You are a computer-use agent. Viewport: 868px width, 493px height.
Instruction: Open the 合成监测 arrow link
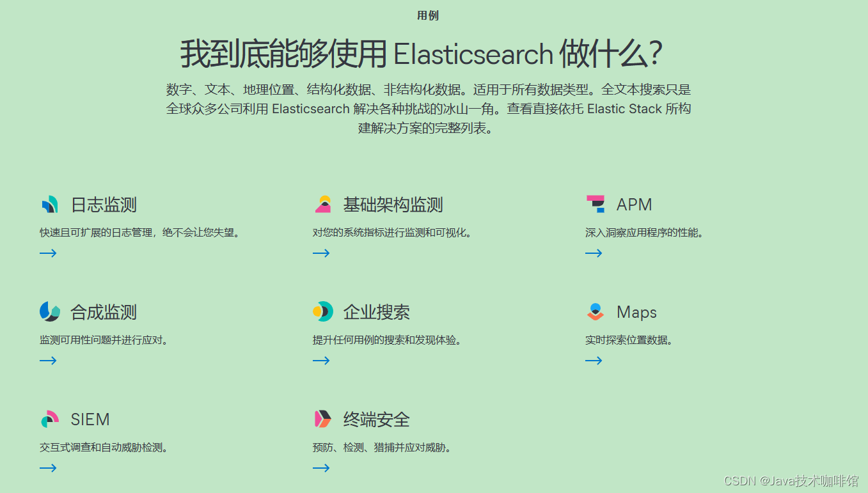click(48, 360)
